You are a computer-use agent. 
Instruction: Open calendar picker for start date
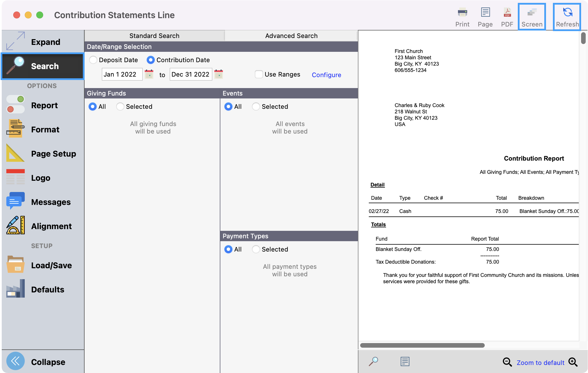149,74
